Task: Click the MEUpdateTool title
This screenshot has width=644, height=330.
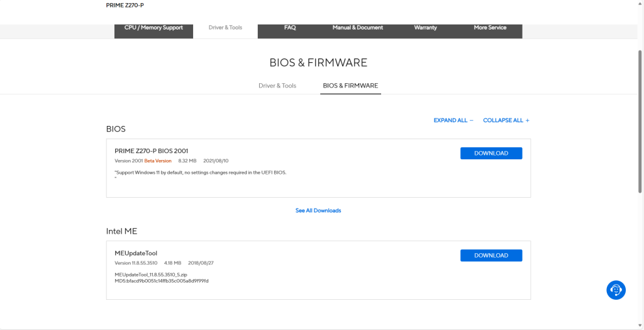Action: pos(136,253)
